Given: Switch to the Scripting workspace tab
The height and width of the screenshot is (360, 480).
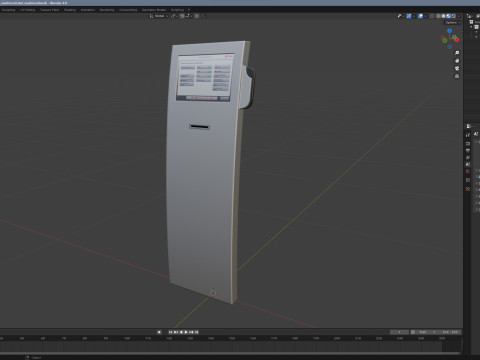Looking at the screenshot, I should pos(177,10).
